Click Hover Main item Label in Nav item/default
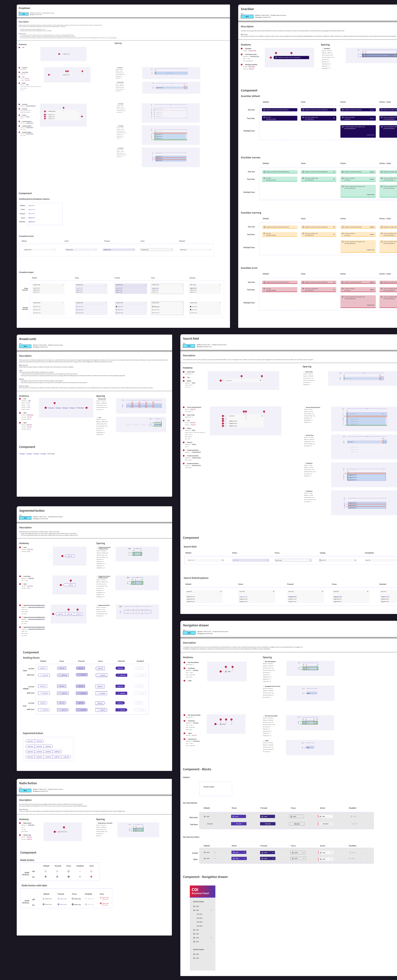 239,817
